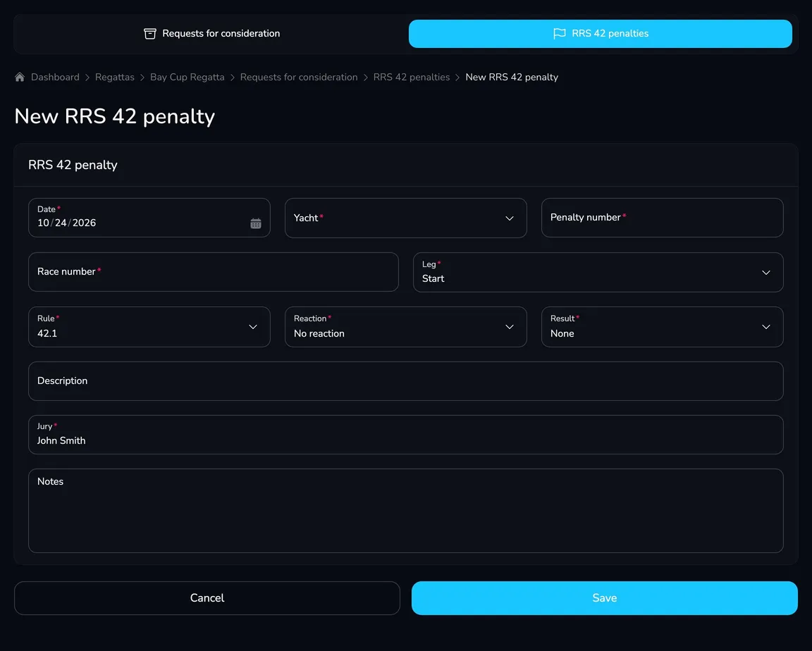Click the flag icon beside RRS 42 penalties
Viewport: 812px width, 651px height.
(559, 34)
